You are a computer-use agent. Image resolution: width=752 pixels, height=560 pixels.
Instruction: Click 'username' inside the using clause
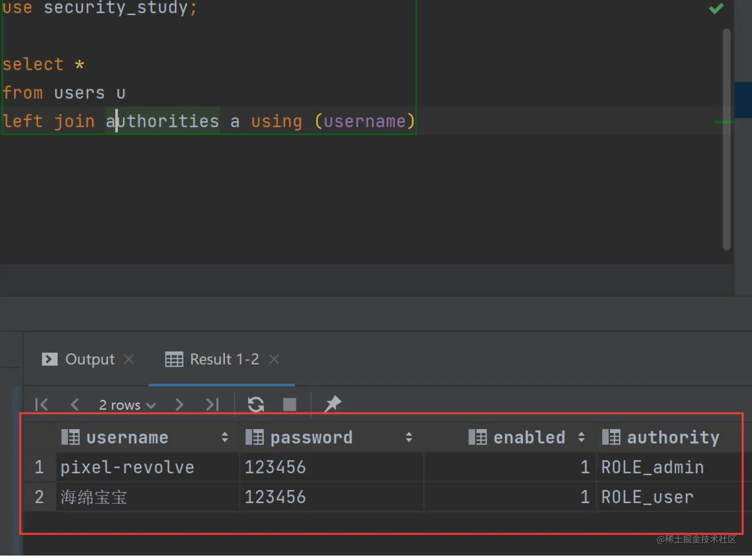click(365, 121)
